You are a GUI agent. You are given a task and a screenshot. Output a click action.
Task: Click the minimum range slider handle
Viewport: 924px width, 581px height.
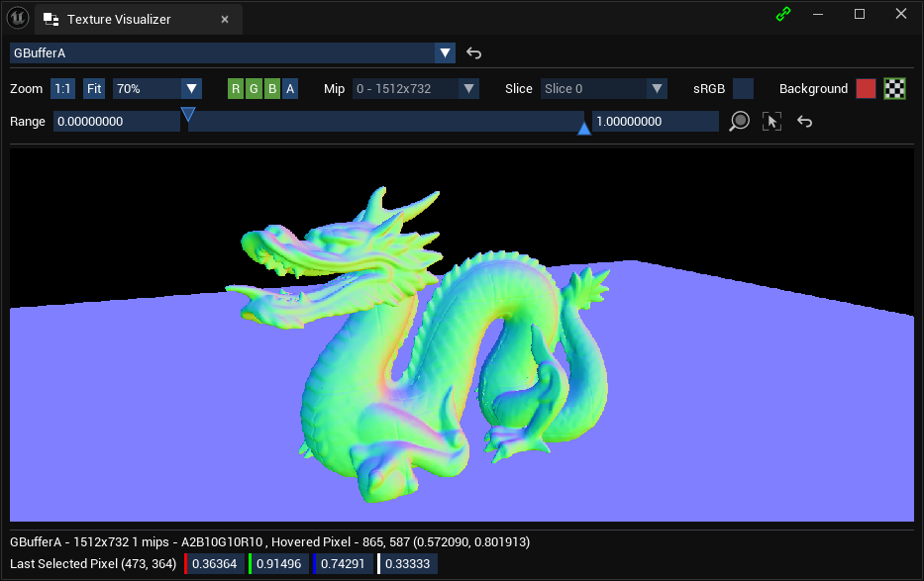coord(188,114)
